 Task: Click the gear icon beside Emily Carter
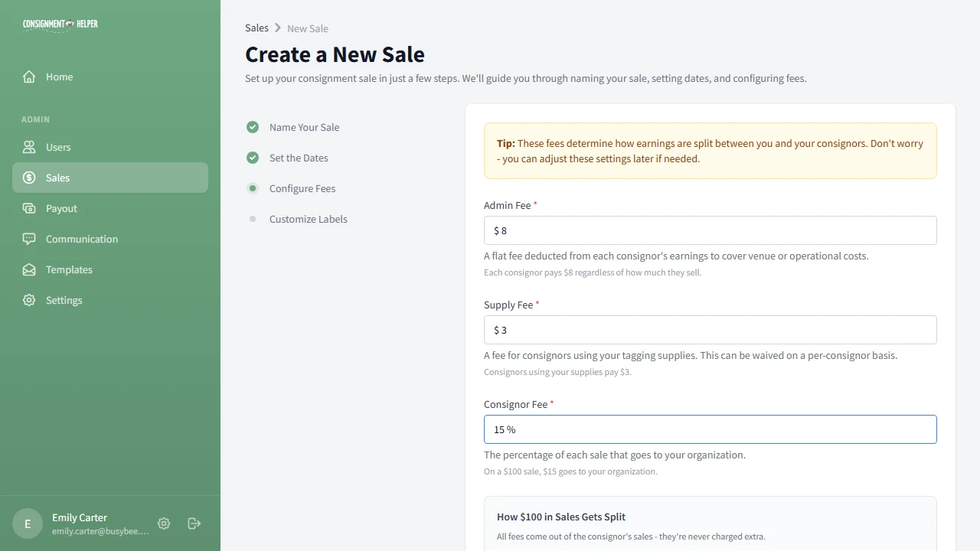pos(163,523)
